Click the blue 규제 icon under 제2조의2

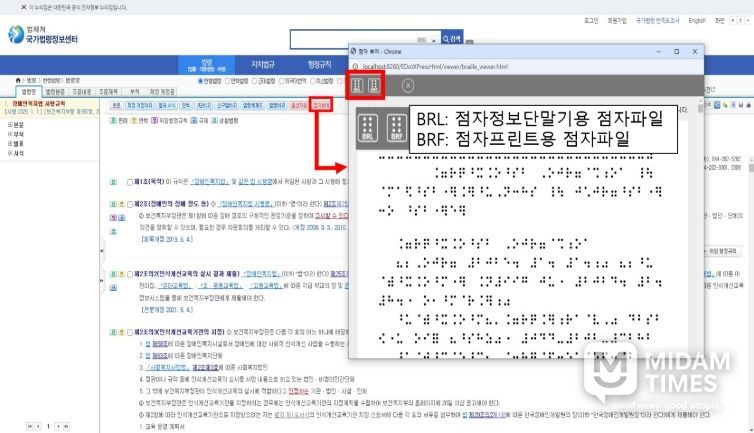tap(113, 288)
